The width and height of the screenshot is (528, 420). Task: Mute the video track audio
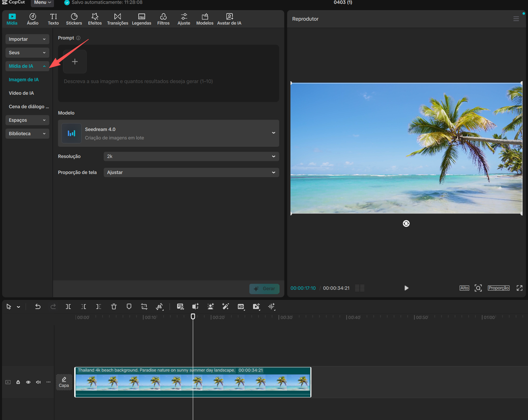(38, 382)
